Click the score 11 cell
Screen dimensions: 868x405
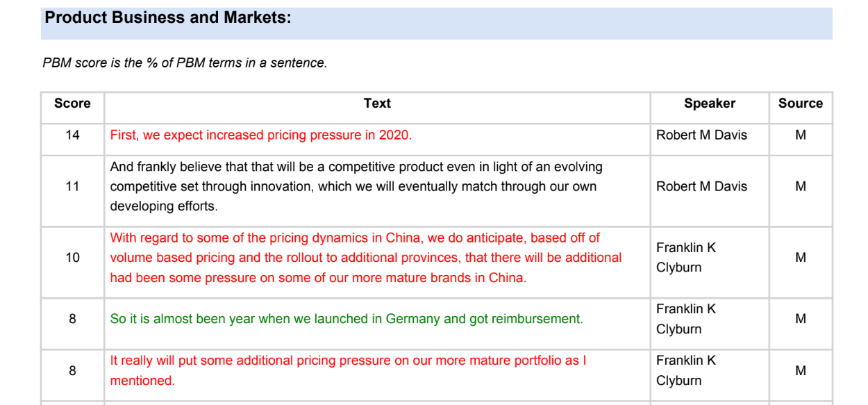tap(72, 186)
